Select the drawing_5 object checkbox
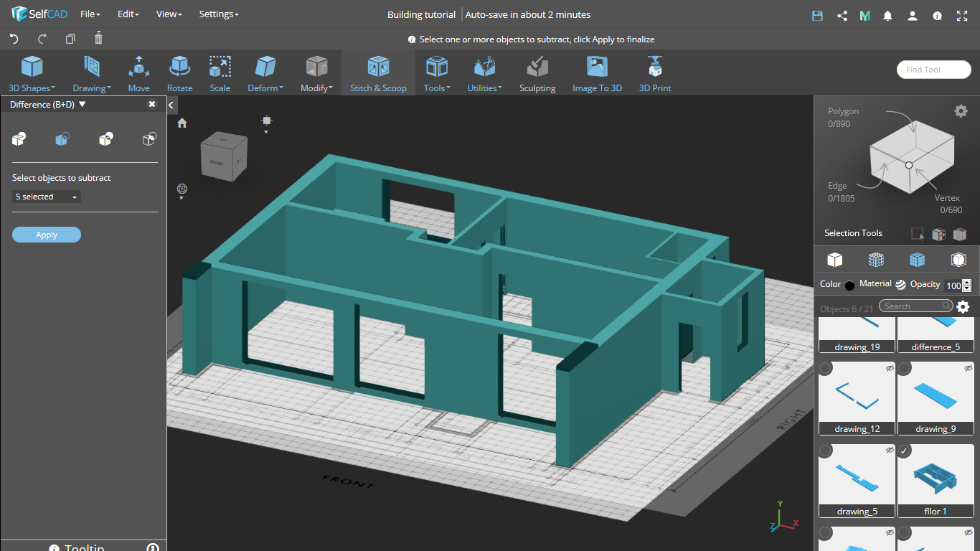Viewport: 980px width, 551px height. (826, 451)
